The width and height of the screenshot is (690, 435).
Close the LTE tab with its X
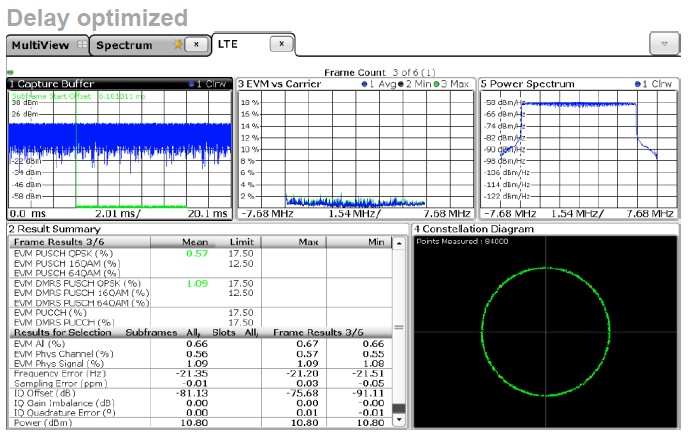[282, 44]
